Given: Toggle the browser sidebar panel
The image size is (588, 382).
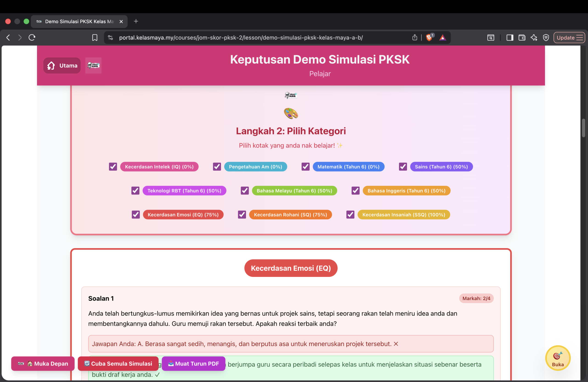Looking at the screenshot, I should point(510,37).
